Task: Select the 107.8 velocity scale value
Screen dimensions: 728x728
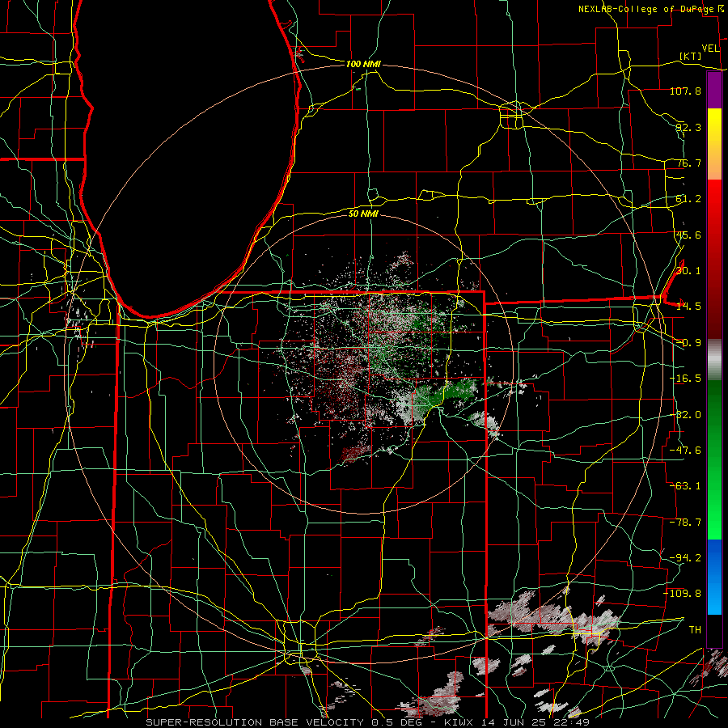Action: pyautogui.click(x=685, y=91)
